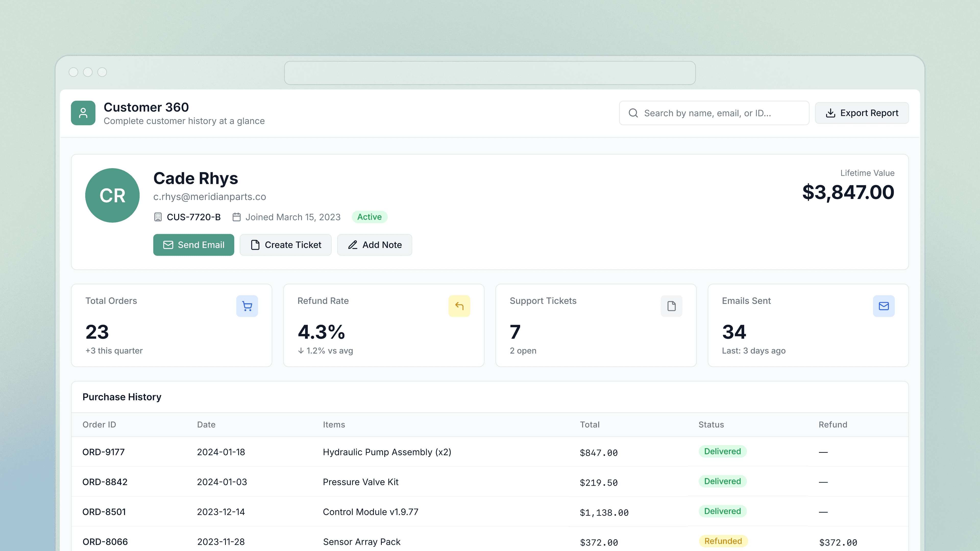The image size is (980, 551).
Task: Click Last: 3 days ago text
Action: coord(754,350)
